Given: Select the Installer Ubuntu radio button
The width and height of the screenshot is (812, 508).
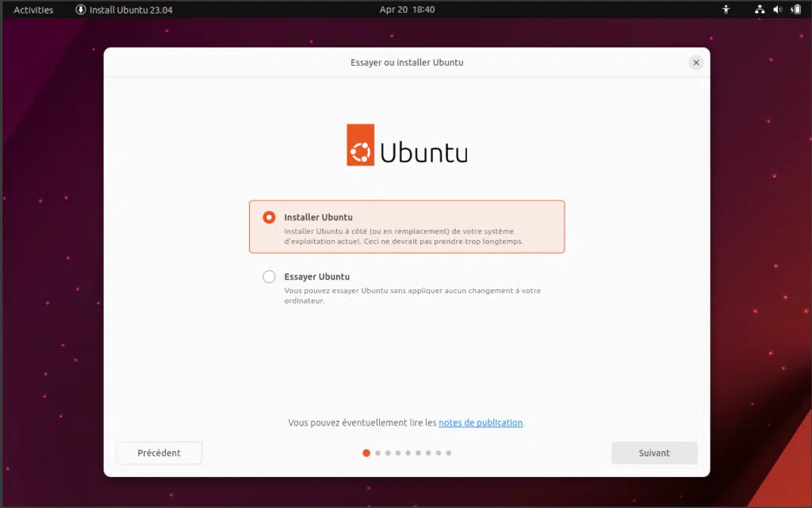Looking at the screenshot, I should 269,217.
